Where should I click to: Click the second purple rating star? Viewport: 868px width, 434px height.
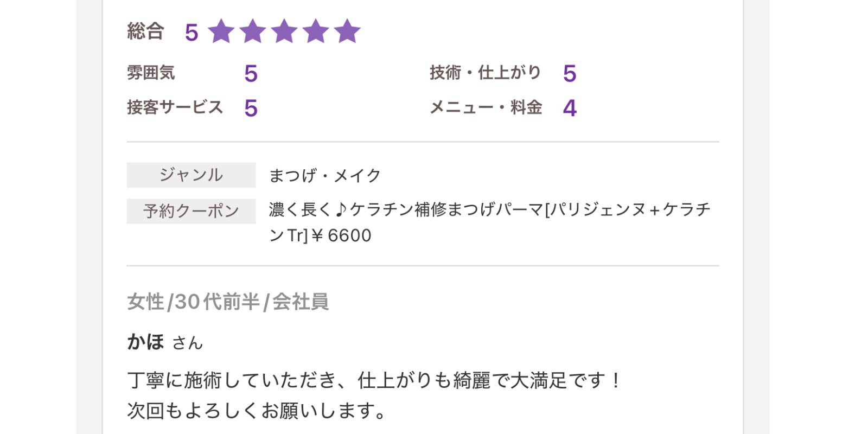253,31
